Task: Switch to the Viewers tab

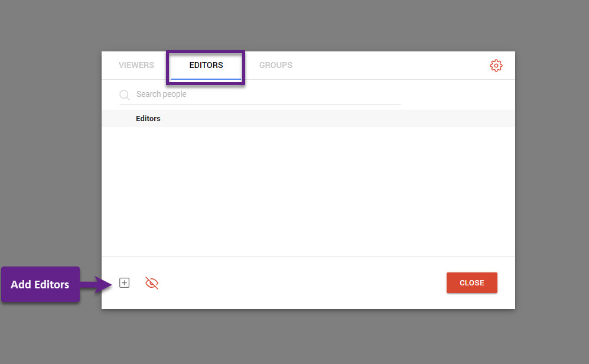Action: pyautogui.click(x=136, y=65)
